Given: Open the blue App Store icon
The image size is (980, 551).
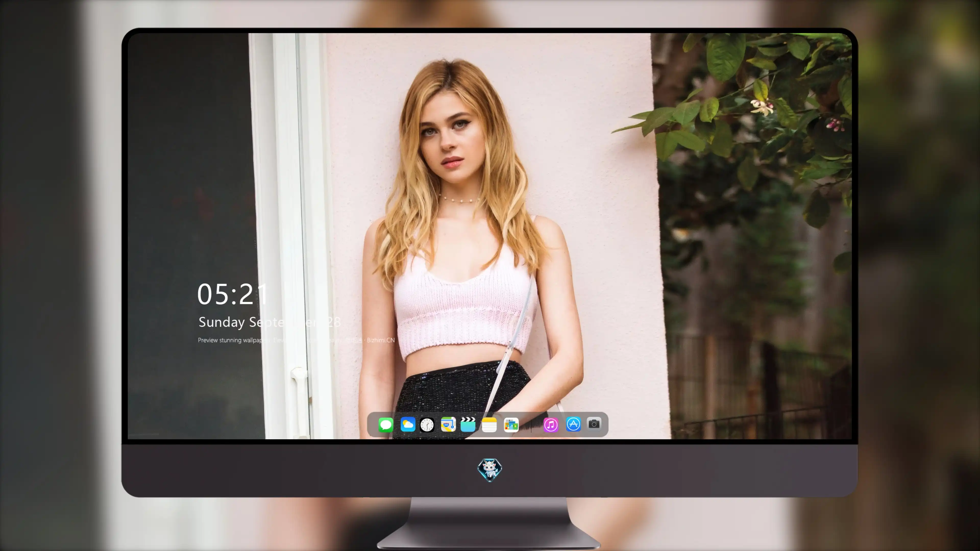Looking at the screenshot, I should [573, 424].
